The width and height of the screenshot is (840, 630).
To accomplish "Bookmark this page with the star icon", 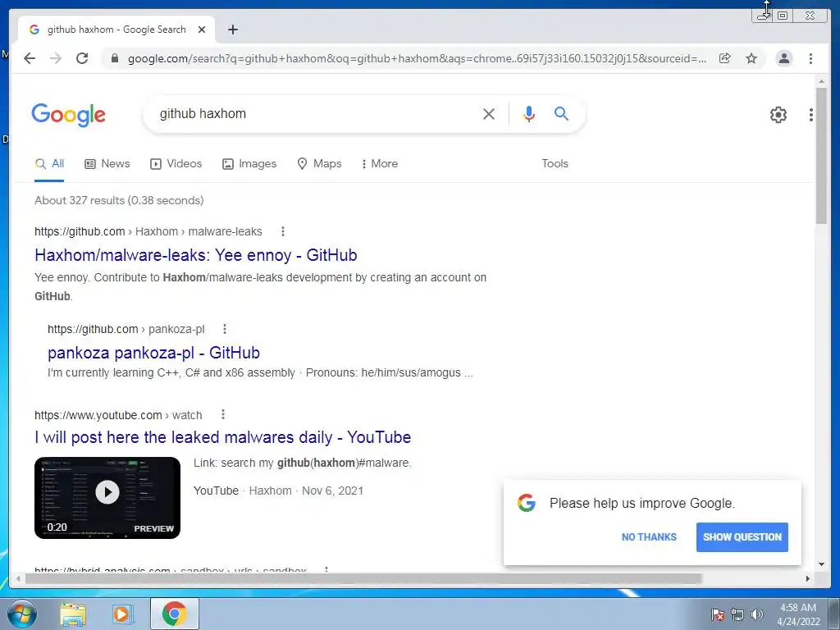I will pyautogui.click(x=751, y=58).
